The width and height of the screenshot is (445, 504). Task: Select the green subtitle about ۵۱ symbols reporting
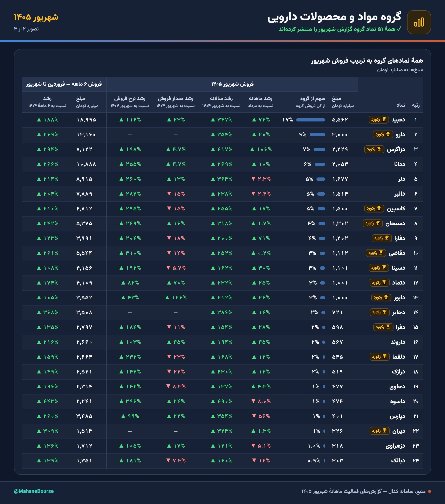point(340,29)
